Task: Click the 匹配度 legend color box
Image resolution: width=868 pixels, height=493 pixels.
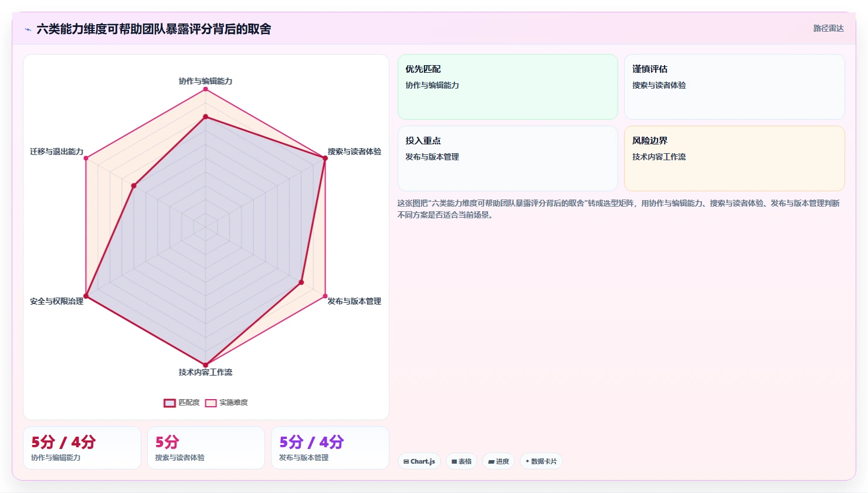Action: click(x=169, y=403)
